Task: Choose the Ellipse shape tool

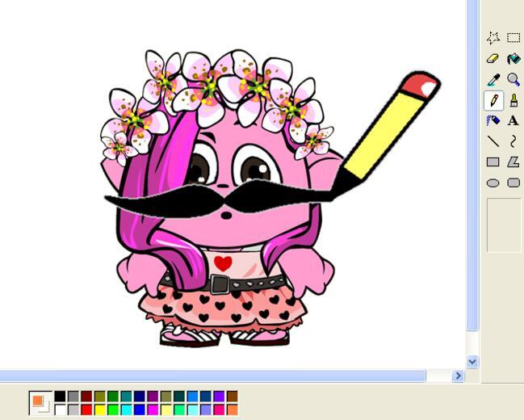Action: 493,183
